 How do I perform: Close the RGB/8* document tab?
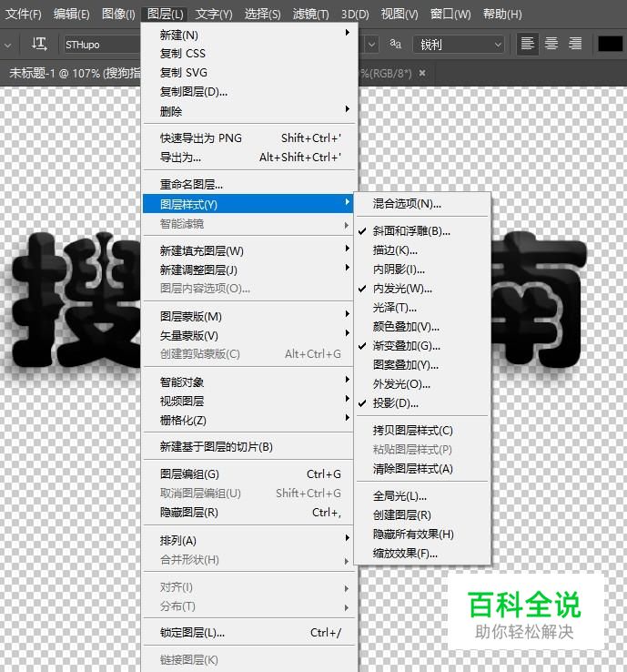[x=422, y=73]
